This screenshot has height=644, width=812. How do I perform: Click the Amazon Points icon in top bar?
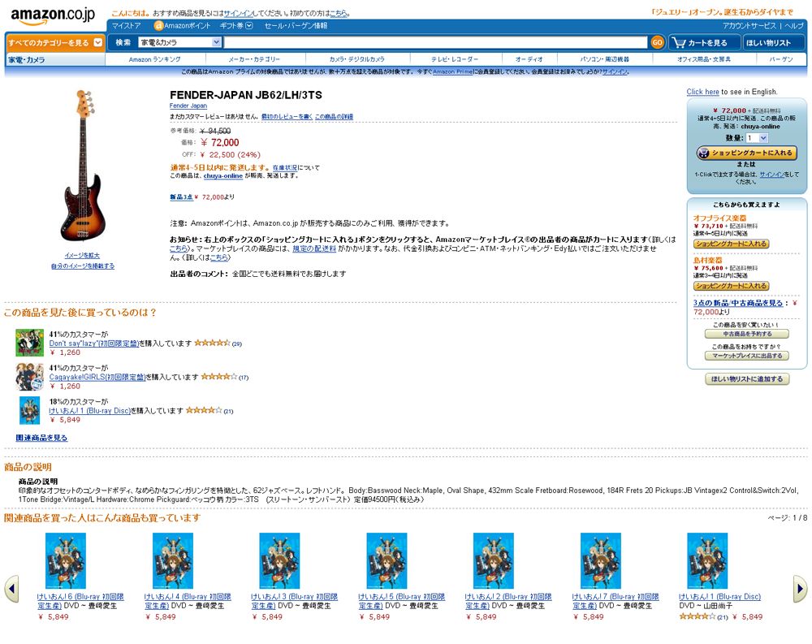coord(158,25)
